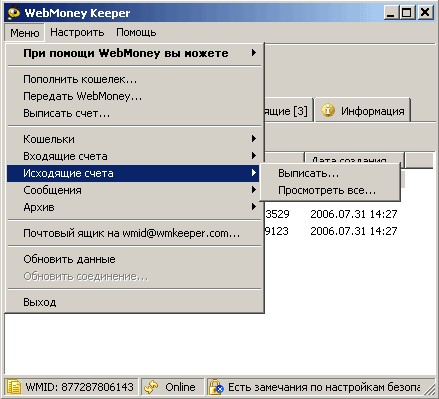
Task: Click the Online connection arrows icon
Action: tap(151, 387)
